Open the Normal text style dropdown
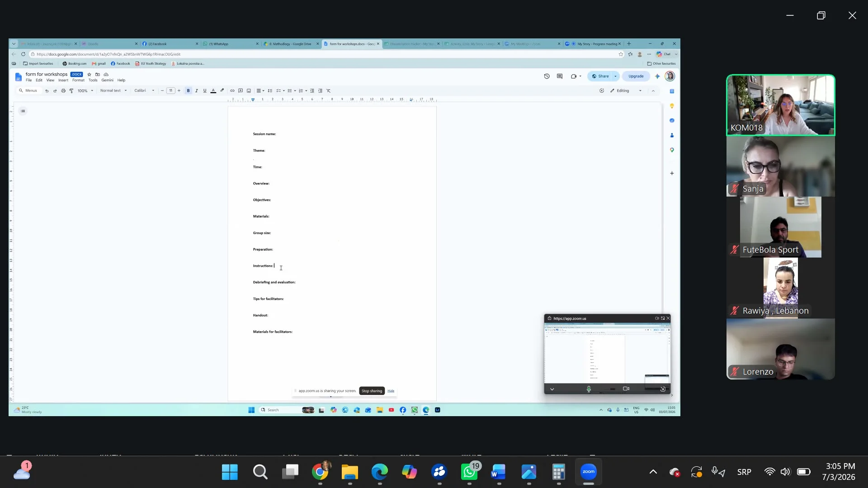 (113, 91)
